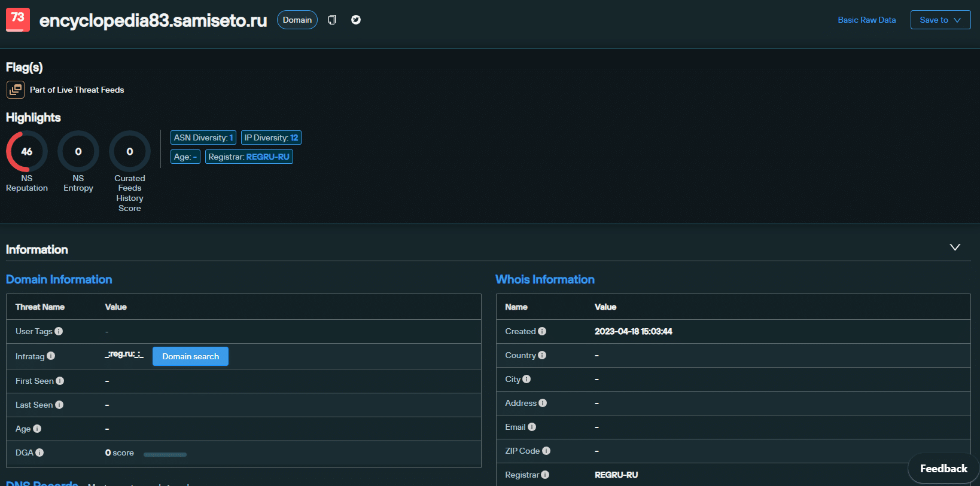Copy the domain name with the clipboard icon
The height and width of the screenshot is (486, 980).
pos(332,20)
